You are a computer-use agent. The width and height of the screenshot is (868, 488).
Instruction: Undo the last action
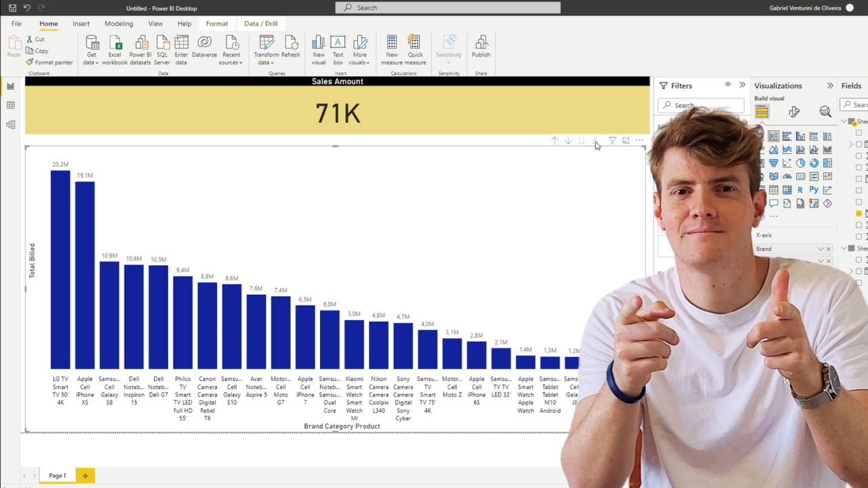tap(27, 8)
